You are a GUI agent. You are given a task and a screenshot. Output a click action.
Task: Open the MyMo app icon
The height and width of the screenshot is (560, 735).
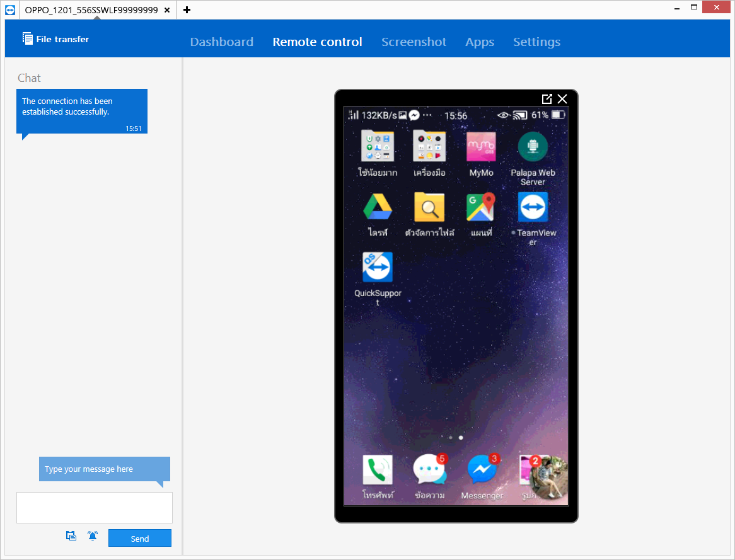click(x=480, y=147)
